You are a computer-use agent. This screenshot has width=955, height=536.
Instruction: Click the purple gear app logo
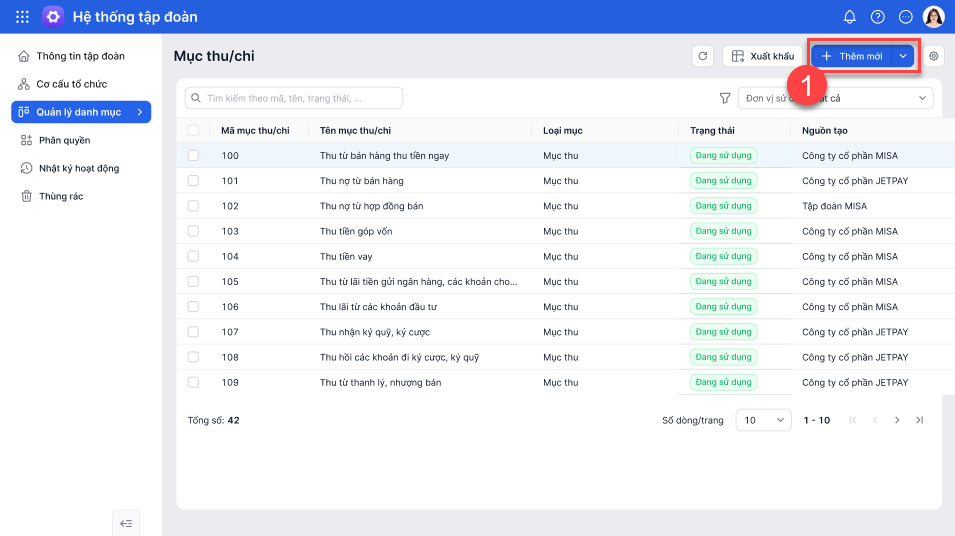pos(53,16)
